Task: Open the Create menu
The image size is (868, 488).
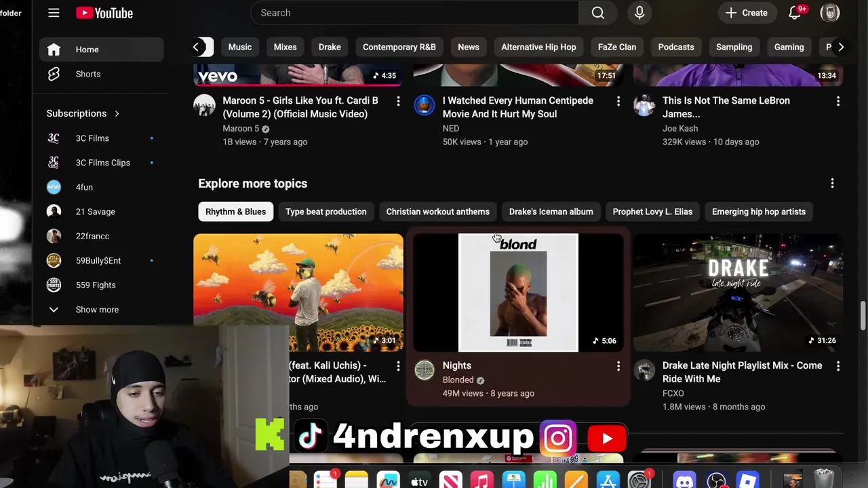Action: (747, 13)
